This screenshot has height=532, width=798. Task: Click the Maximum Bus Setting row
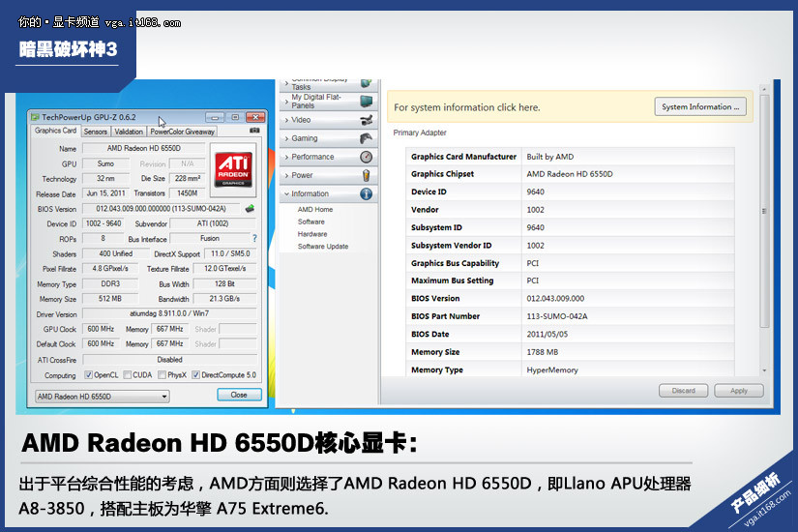pos(570,281)
